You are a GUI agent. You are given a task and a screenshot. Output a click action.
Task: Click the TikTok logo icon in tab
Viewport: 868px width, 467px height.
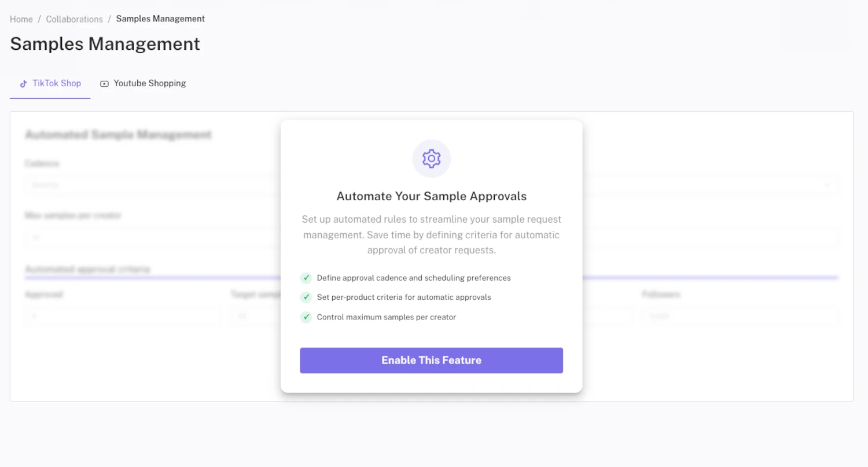[x=24, y=83]
